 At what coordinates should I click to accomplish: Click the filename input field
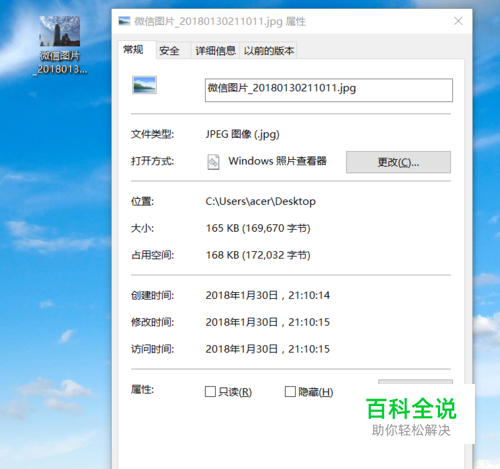click(329, 90)
